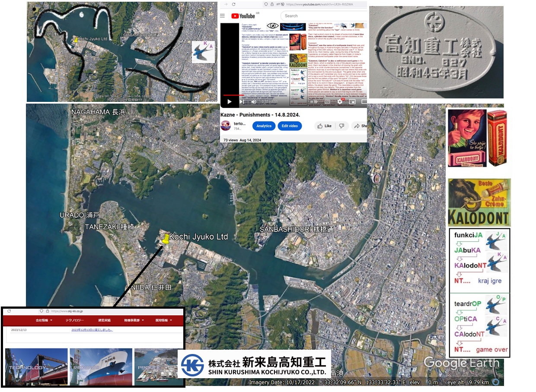Mute the video using the speaker icon
Viewport: 536px width, 392px height.
click(x=254, y=102)
